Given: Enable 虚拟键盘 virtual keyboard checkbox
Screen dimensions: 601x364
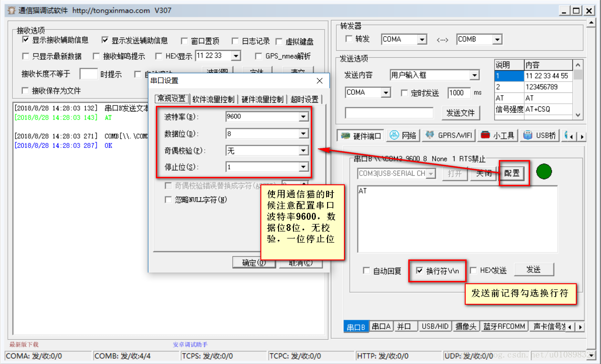Looking at the screenshot, I should 279,41.
